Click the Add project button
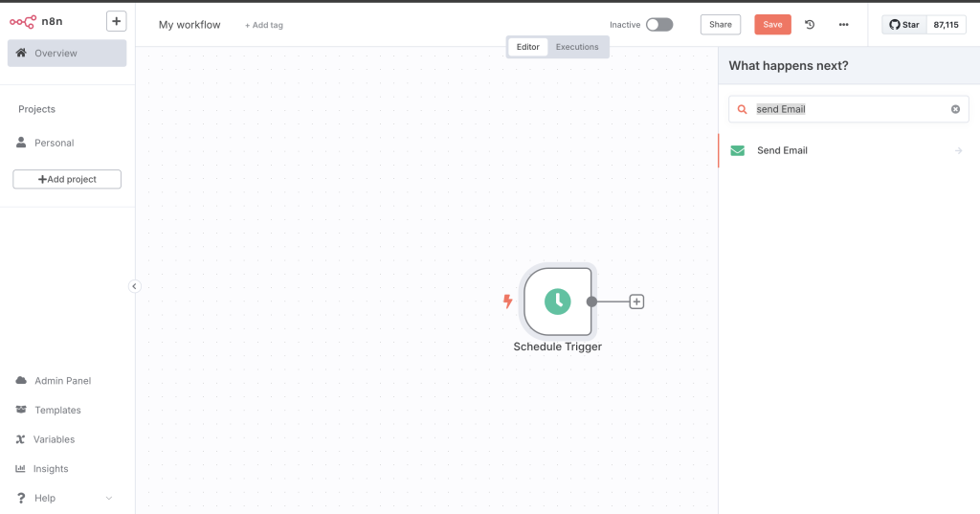This screenshot has height=514, width=980. (x=67, y=179)
